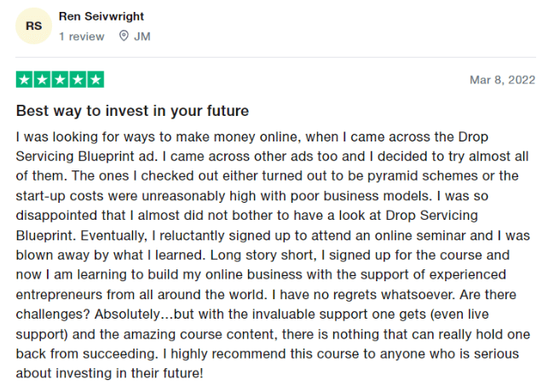554x392 pixels.
Task: Click the Mar 8, 2022 date
Action: tap(502, 80)
